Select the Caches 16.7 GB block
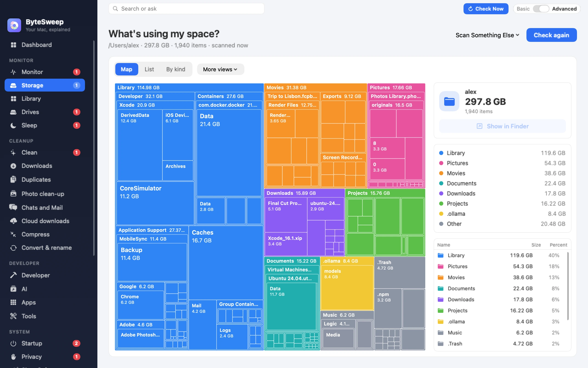 pyautogui.click(x=226, y=263)
